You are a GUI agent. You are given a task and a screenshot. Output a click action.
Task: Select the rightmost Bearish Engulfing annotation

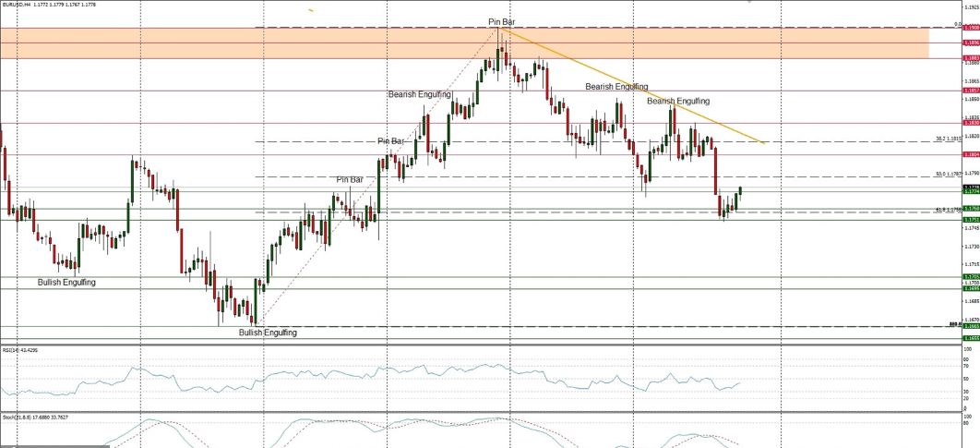(x=678, y=101)
